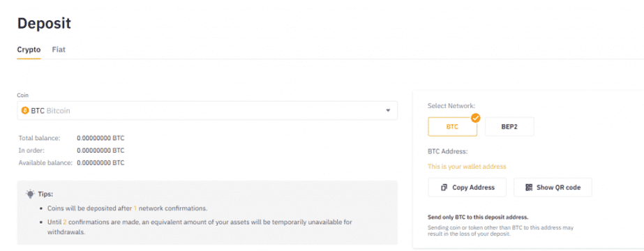Click the Select Network label

[x=451, y=106]
